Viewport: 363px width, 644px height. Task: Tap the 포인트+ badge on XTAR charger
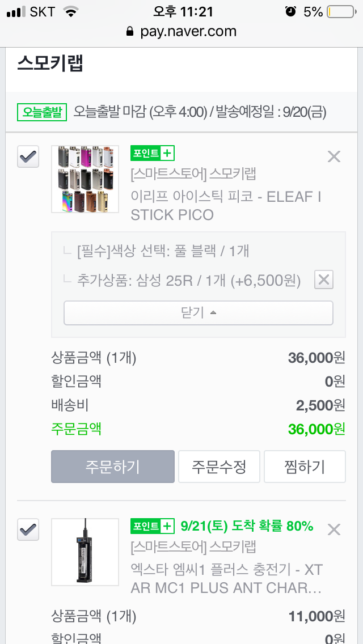tap(152, 526)
